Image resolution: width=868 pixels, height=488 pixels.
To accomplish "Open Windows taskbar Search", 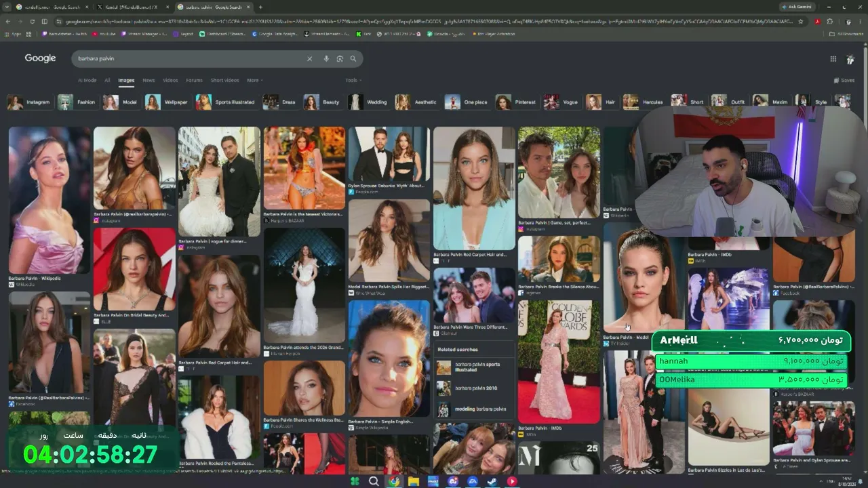I will point(374,481).
